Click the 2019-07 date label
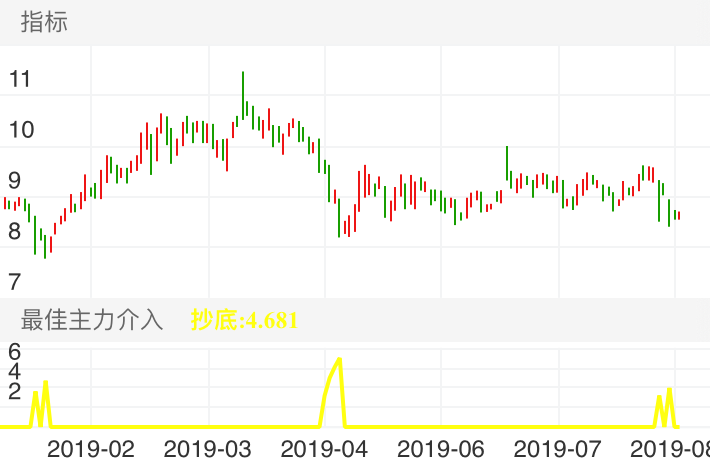This screenshot has width=710, height=472. coord(558,448)
